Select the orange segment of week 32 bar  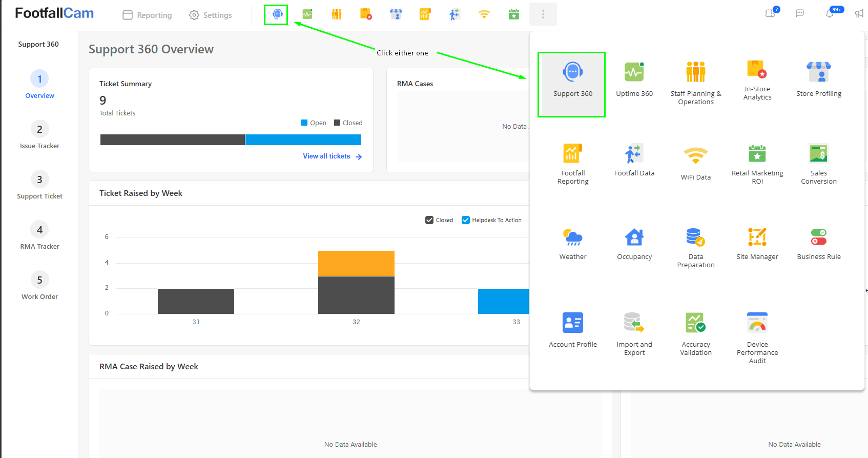click(x=356, y=263)
